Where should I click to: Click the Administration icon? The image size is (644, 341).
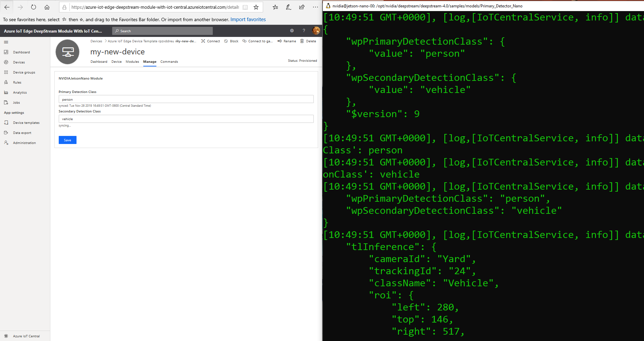pyautogui.click(x=6, y=143)
